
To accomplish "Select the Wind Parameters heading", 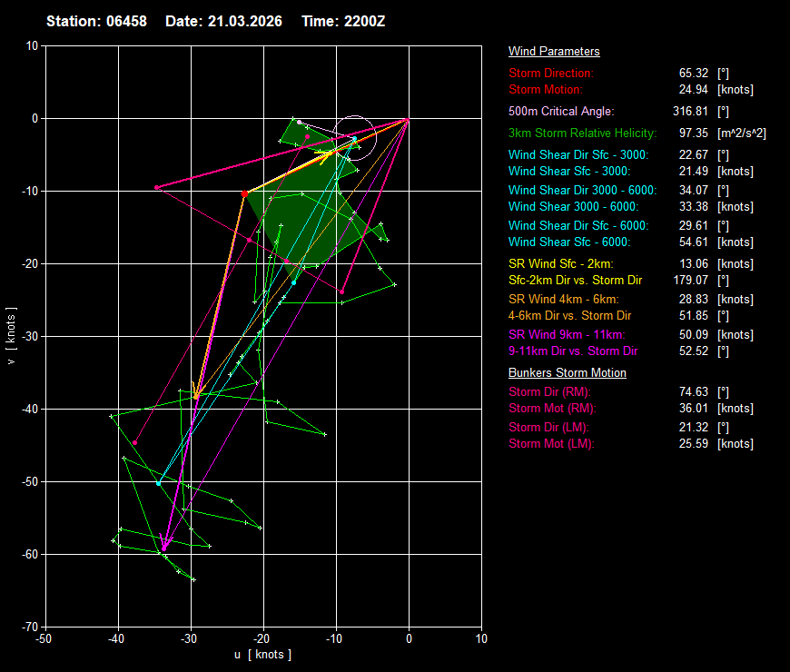I will tap(554, 52).
